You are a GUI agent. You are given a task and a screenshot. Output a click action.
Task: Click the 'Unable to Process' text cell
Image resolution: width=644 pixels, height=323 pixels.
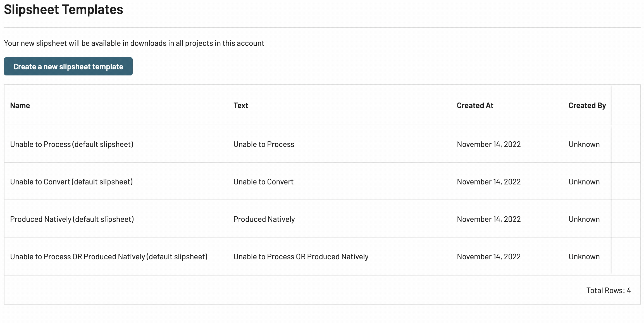264,144
